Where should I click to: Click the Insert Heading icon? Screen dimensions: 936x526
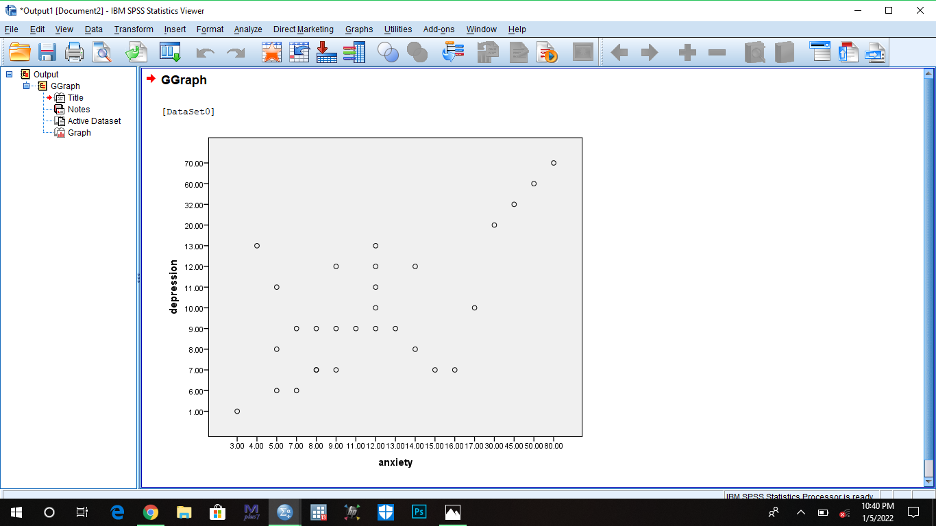[820, 53]
